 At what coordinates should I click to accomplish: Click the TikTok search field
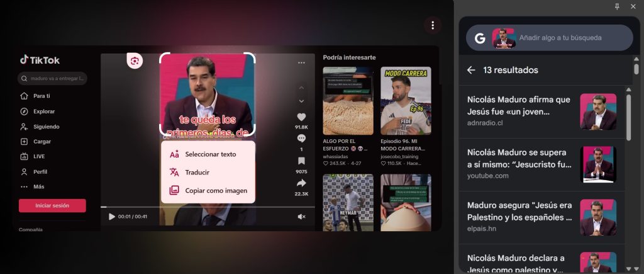52,78
